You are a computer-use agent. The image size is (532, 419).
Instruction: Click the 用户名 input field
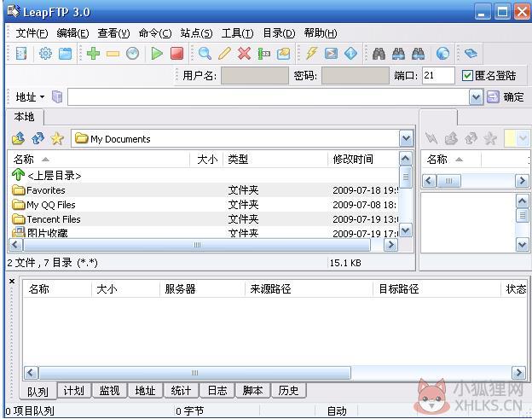(255, 75)
